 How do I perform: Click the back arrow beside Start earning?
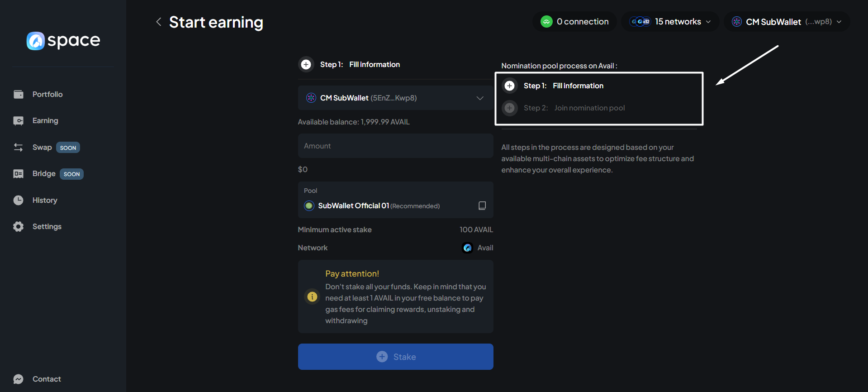click(158, 22)
